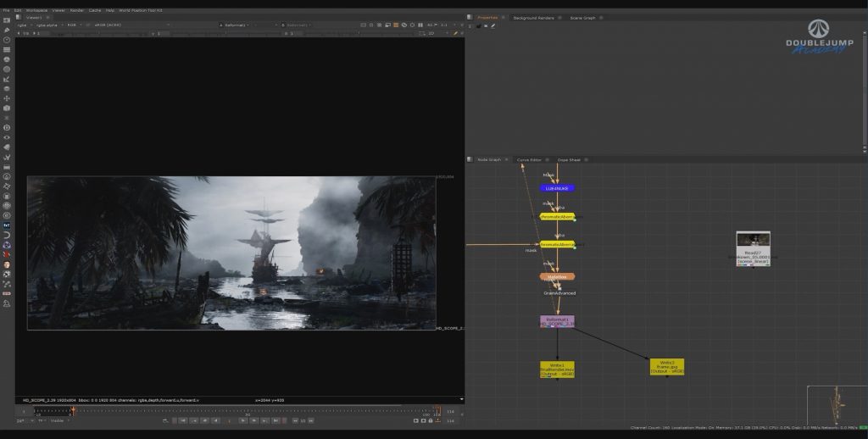This screenshot has height=439, width=868.
Task: Open the Views nodes eye icon
Action: 7,137
